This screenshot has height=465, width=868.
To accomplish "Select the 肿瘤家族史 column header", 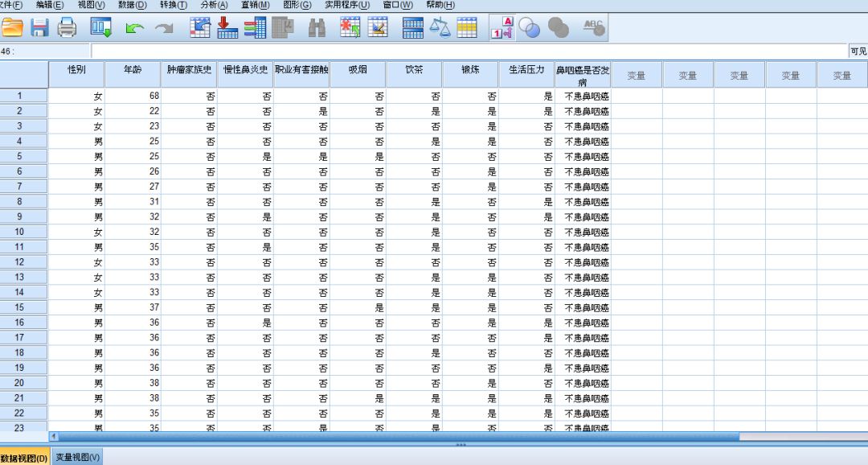I will pyautogui.click(x=190, y=74).
